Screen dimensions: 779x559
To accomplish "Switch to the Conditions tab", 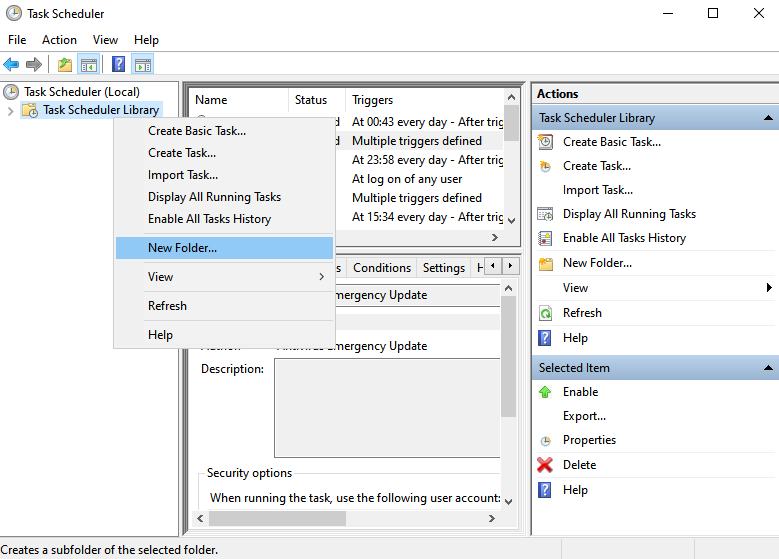I will 381,268.
